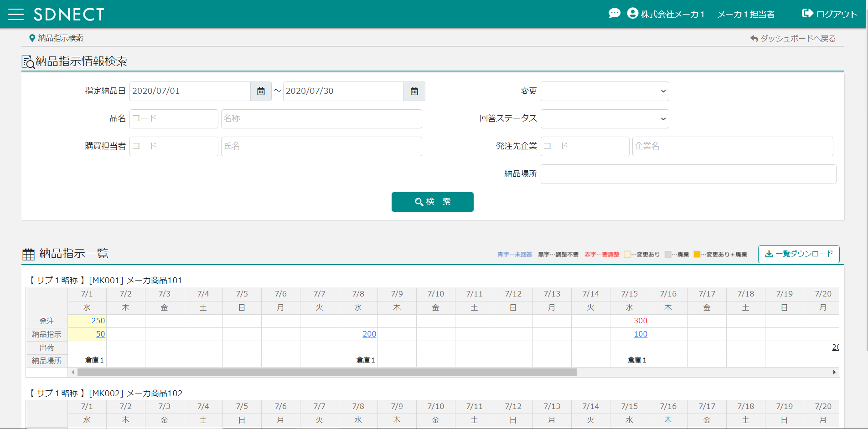Screen dimensions: 868x429
Task: Click the search document icon beside 納品指示情報検索
Action: pyautogui.click(x=28, y=62)
